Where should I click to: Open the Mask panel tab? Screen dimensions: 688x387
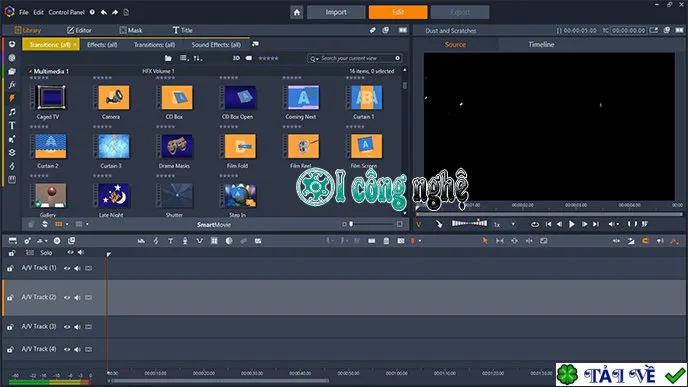point(131,30)
